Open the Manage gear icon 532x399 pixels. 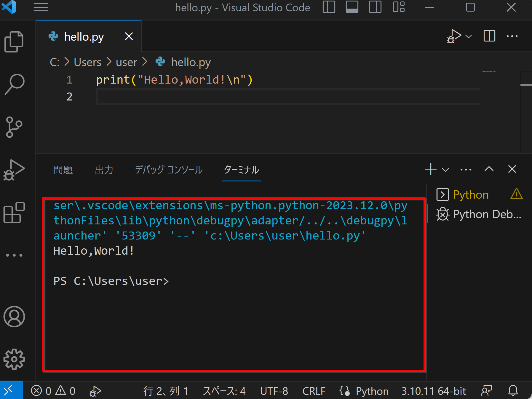[x=14, y=359]
